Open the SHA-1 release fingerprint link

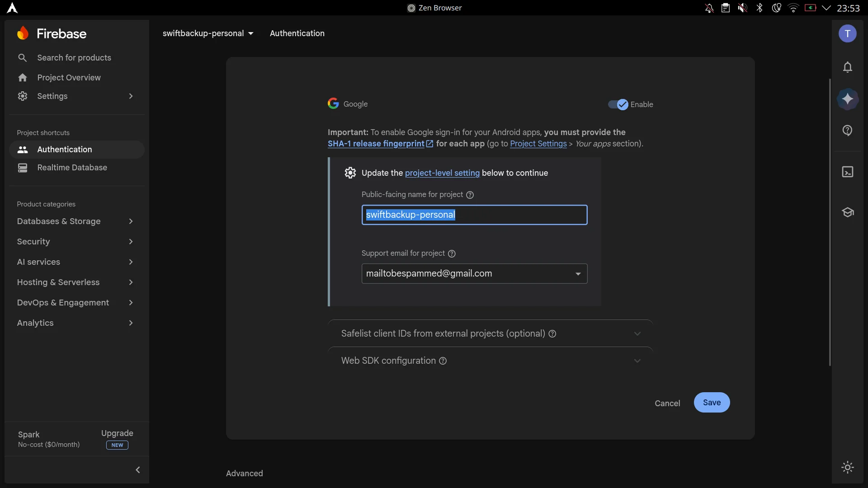(376, 144)
